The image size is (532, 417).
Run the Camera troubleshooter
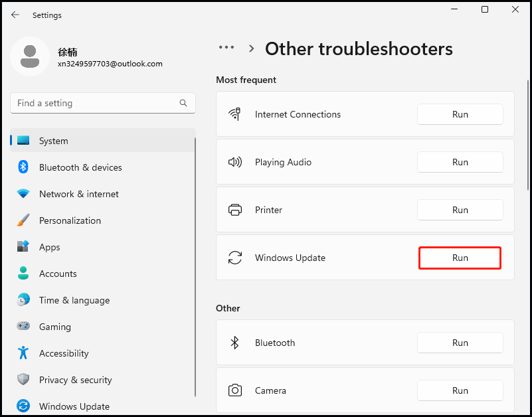point(460,390)
